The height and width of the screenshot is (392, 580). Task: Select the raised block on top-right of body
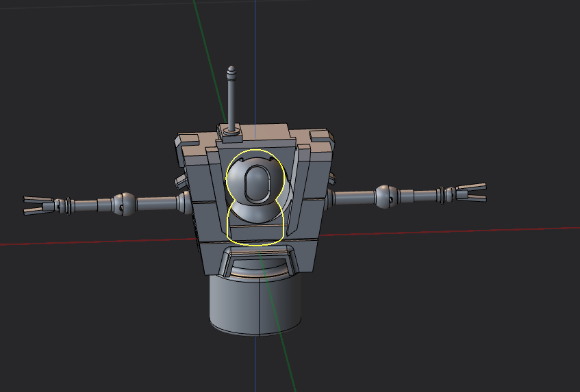pos(321,135)
